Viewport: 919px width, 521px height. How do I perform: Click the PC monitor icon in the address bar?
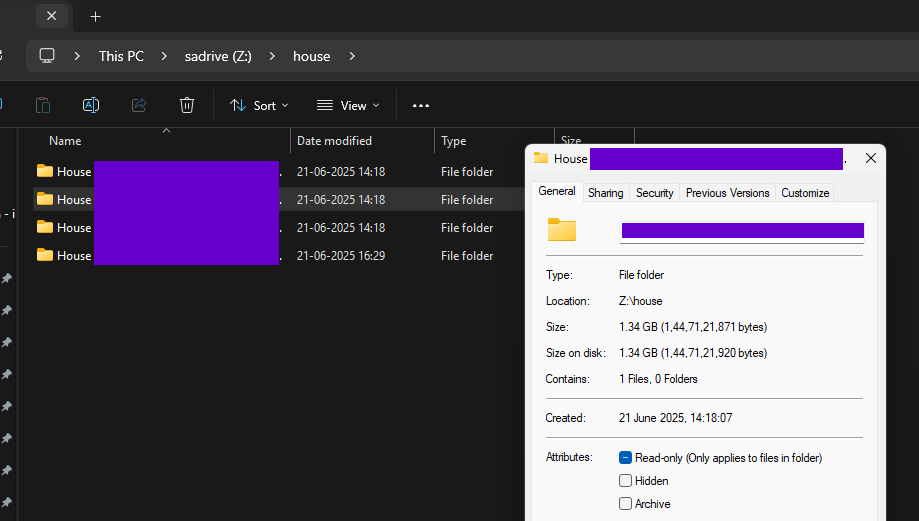[47, 56]
